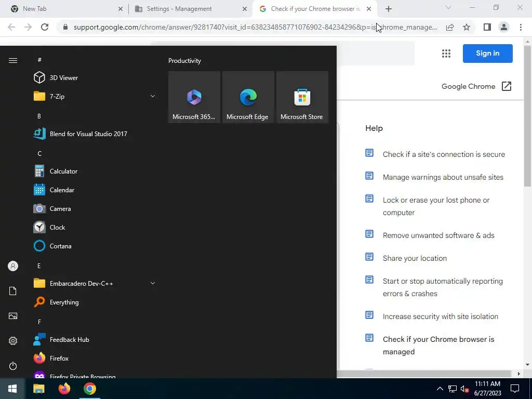This screenshot has height=399, width=532.
Task: Click the page's vertical scrollbar thumb
Action: tap(527, 115)
